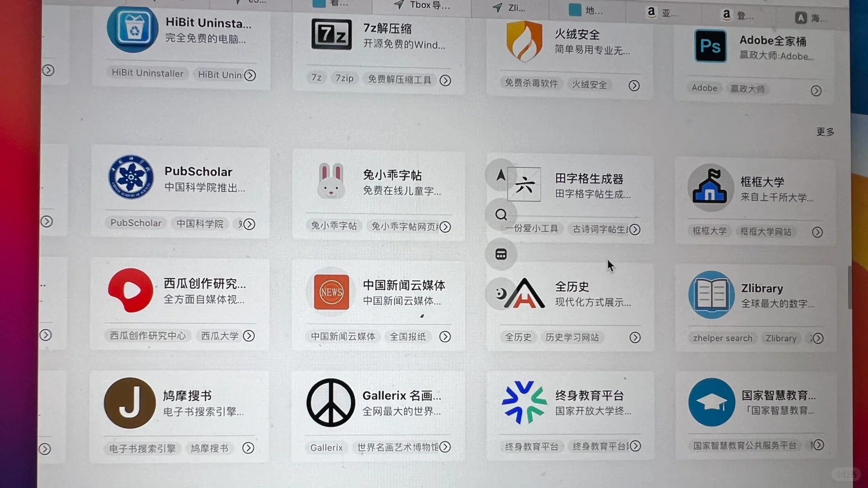868x488 pixels.
Task: Expand tags arrow on Gallerix card
Action: coord(445,447)
